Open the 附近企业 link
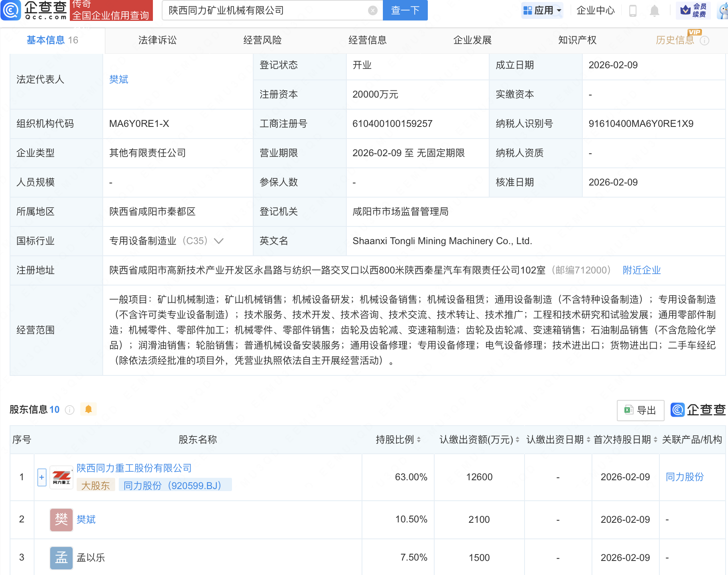This screenshot has width=728, height=575. coord(641,270)
